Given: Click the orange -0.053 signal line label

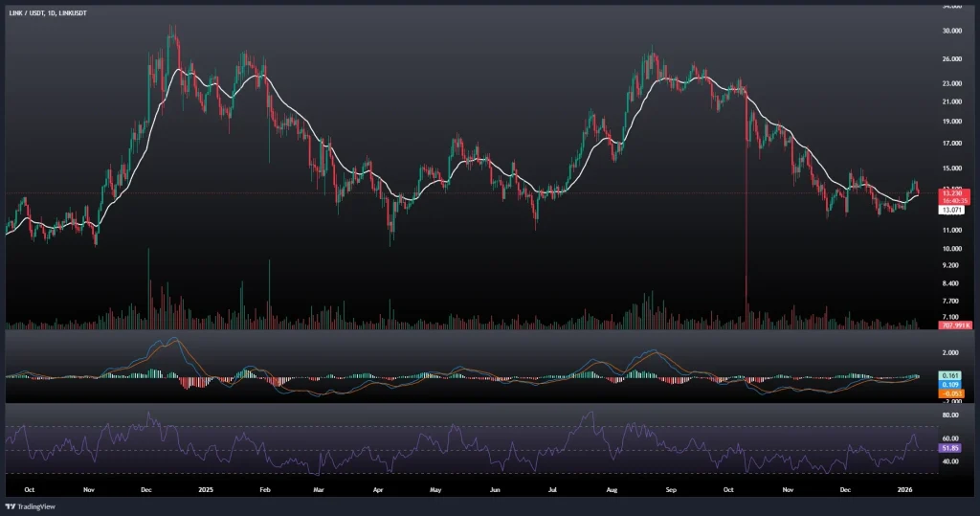Looking at the screenshot, I should click(950, 393).
